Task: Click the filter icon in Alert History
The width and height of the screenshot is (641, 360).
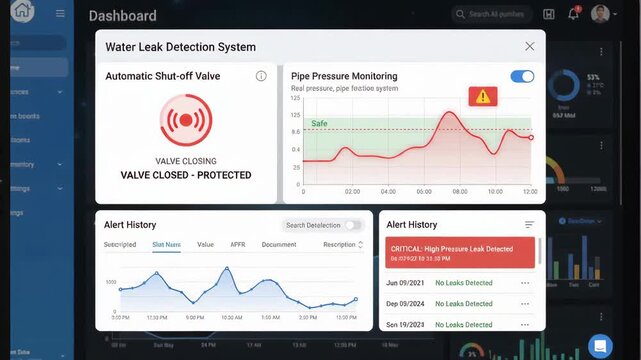Action: click(529, 224)
